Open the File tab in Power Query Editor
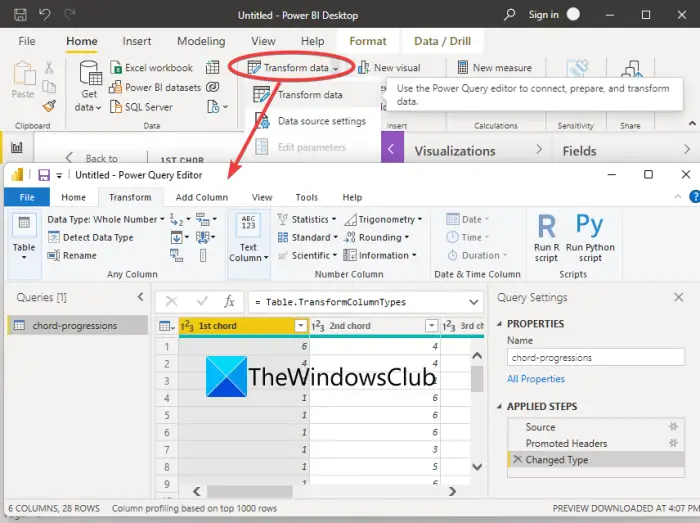700x523 pixels. [27, 197]
